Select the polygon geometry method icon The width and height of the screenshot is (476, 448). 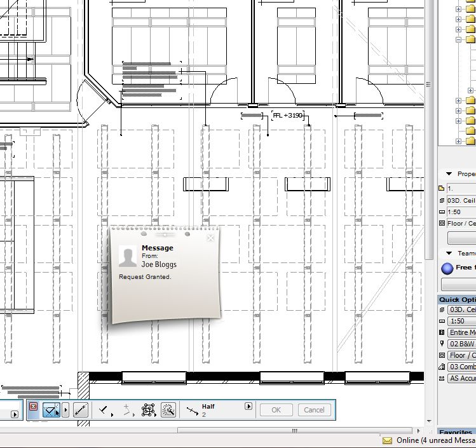coord(51,410)
